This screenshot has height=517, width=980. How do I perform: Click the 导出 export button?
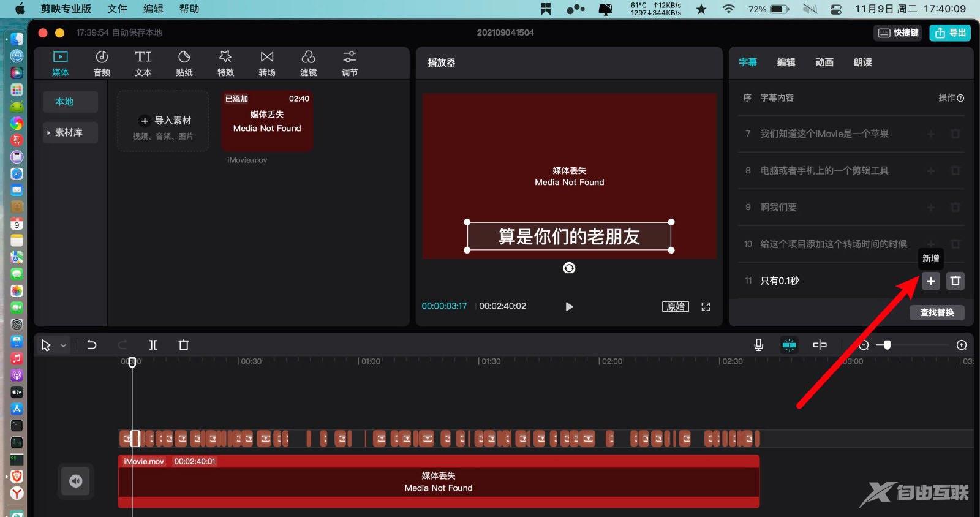click(x=950, y=32)
